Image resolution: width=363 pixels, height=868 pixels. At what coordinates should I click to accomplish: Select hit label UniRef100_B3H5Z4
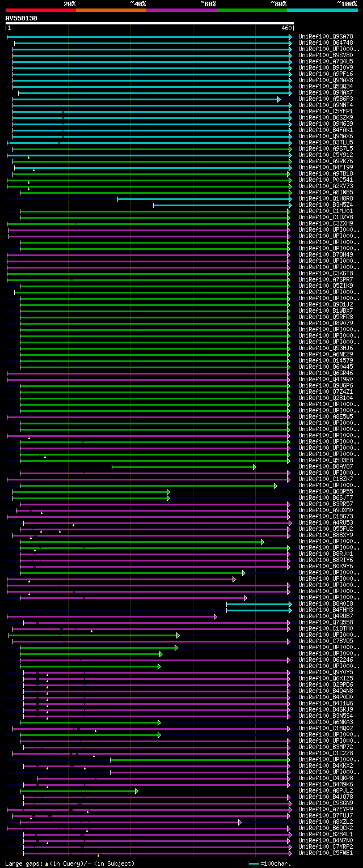tap(326, 205)
